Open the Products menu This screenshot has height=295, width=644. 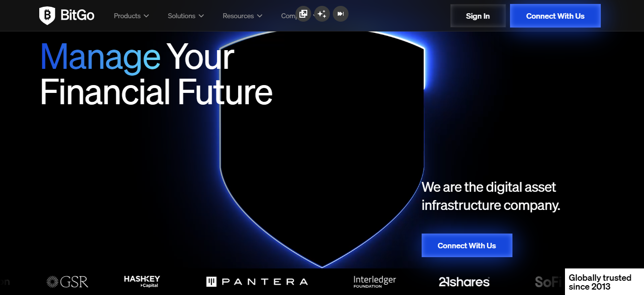127,16
